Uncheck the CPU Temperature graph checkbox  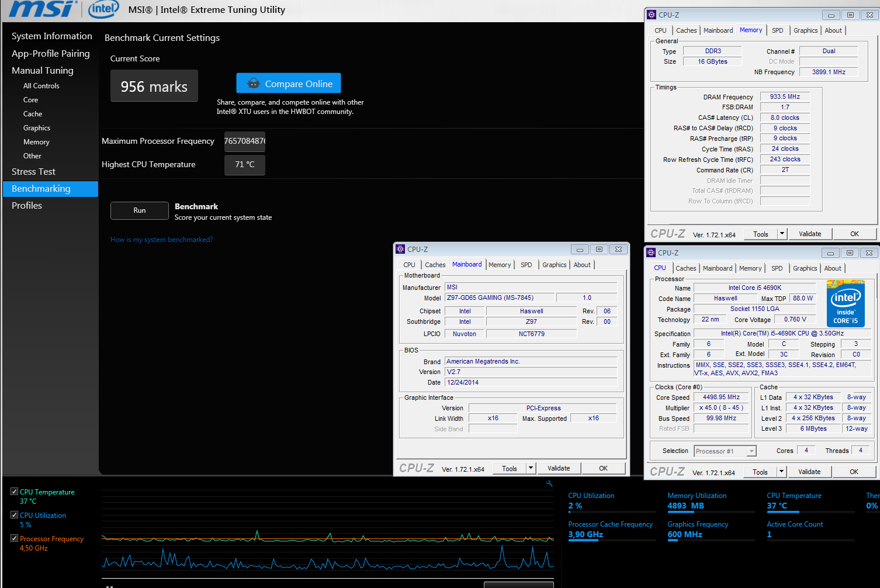(x=14, y=492)
